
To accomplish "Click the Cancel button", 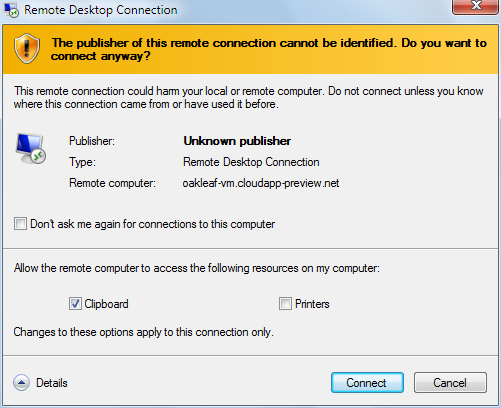I will (x=450, y=383).
